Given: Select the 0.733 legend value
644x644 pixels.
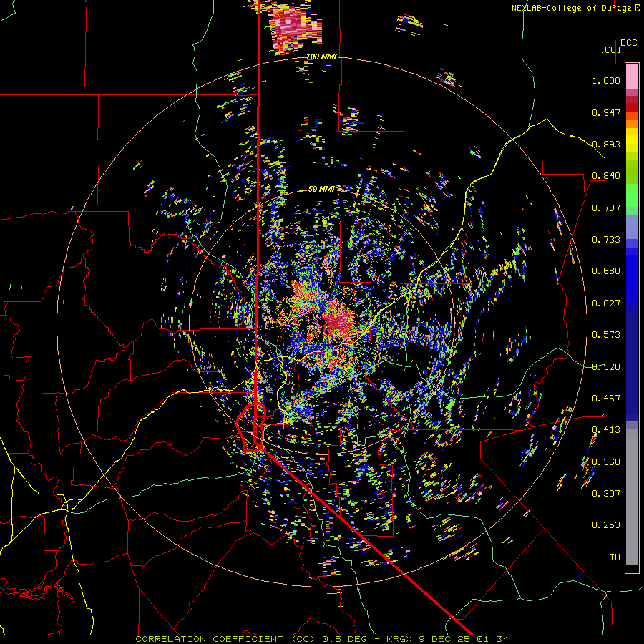Looking at the screenshot, I should pyautogui.click(x=606, y=240).
